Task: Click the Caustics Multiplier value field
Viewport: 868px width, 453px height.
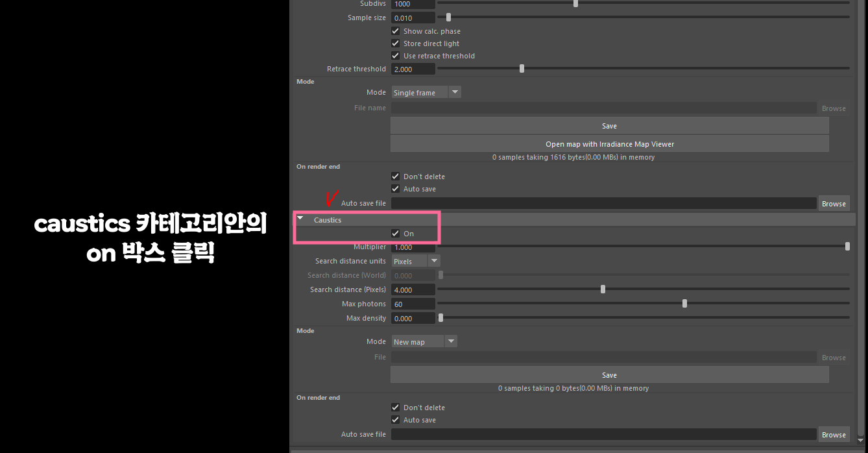Action: pos(413,247)
